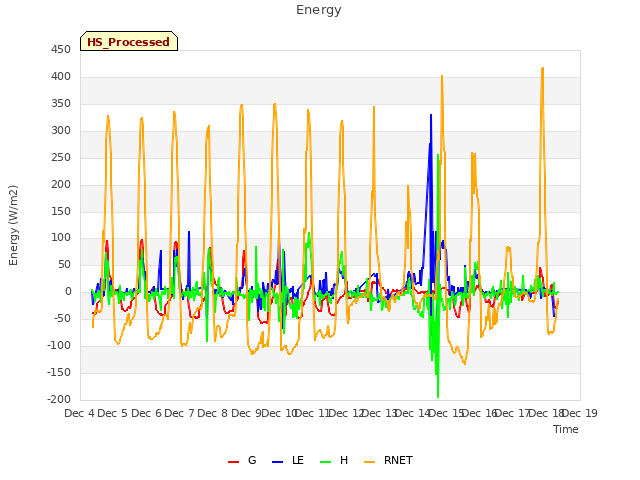The width and height of the screenshot is (640, 480).
Task: Click the -100 y-axis tick label
Action: tap(59, 346)
